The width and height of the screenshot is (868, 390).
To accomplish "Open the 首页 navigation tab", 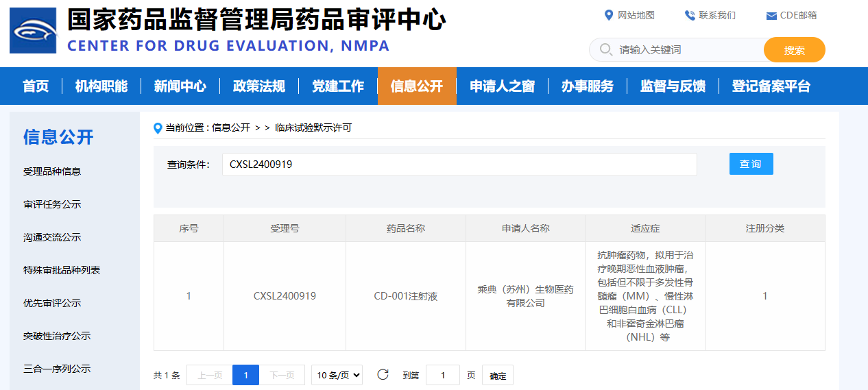I will (x=36, y=86).
